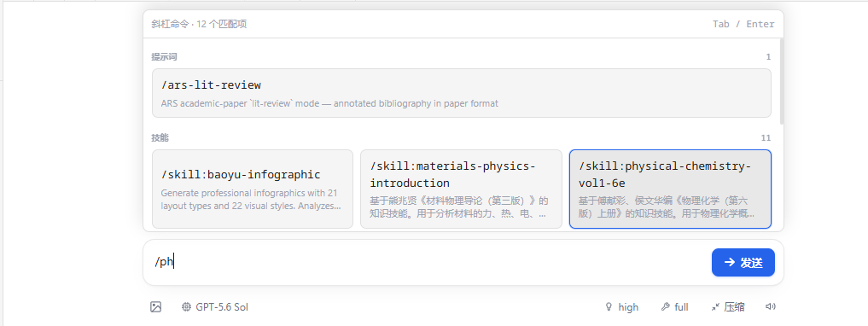Open the GPT-5.6 Sol model selector
868x326 pixels.
(x=215, y=306)
